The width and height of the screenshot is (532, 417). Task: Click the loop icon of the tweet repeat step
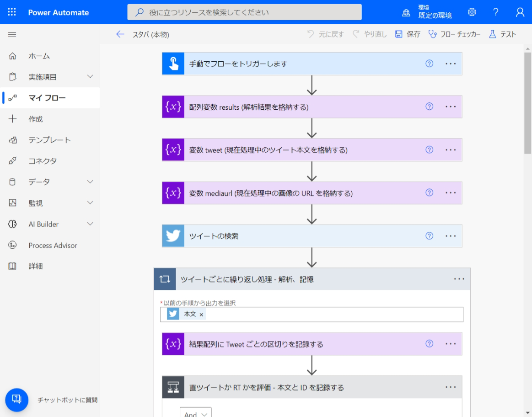(x=165, y=279)
